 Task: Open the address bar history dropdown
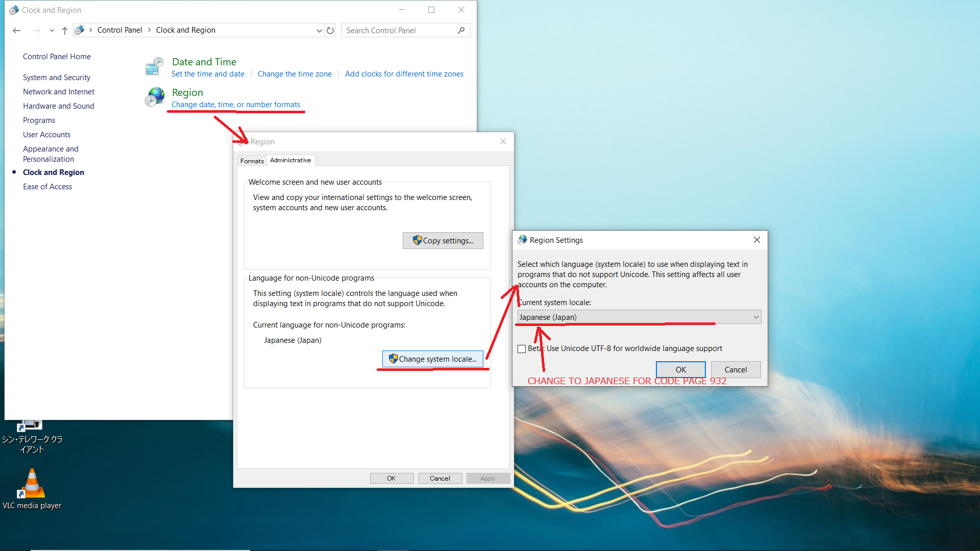click(320, 30)
